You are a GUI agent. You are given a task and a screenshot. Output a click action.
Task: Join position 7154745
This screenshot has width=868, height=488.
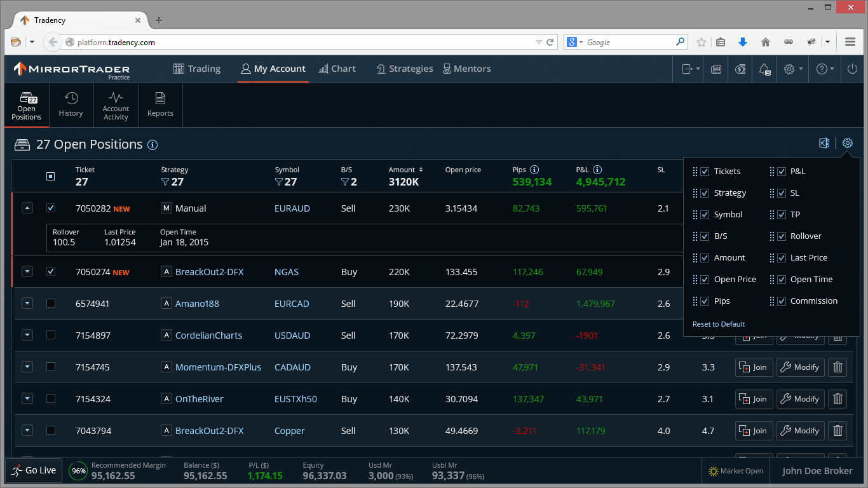pyautogui.click(x=754, y=367)
